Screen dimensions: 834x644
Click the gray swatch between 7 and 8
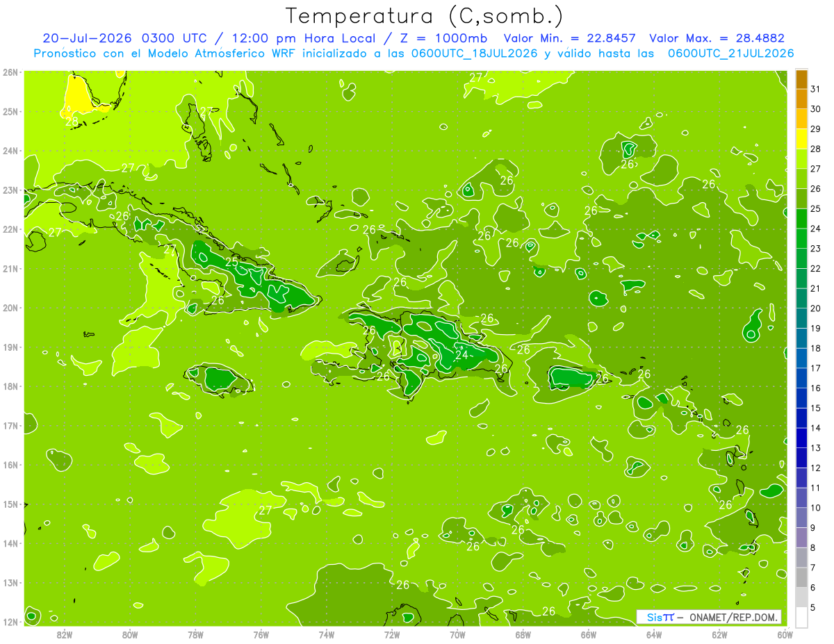pos(801,557)
